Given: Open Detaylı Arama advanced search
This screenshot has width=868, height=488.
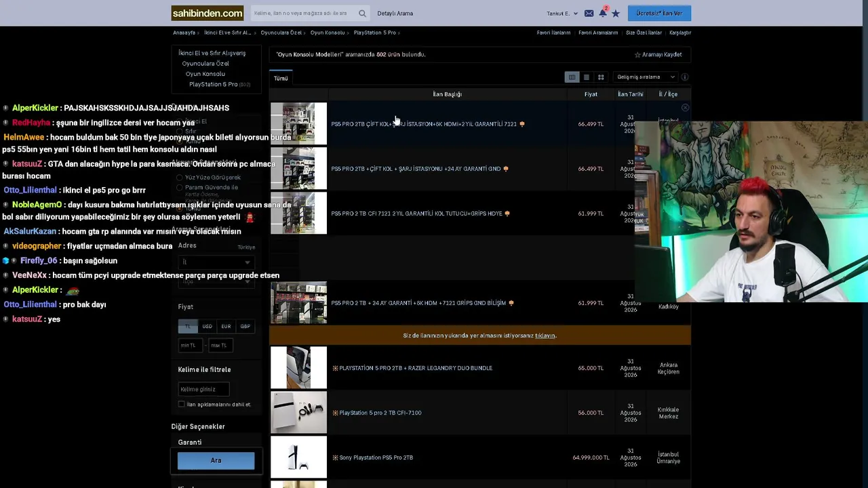Looking at the screenshot, I should point(395,14).
